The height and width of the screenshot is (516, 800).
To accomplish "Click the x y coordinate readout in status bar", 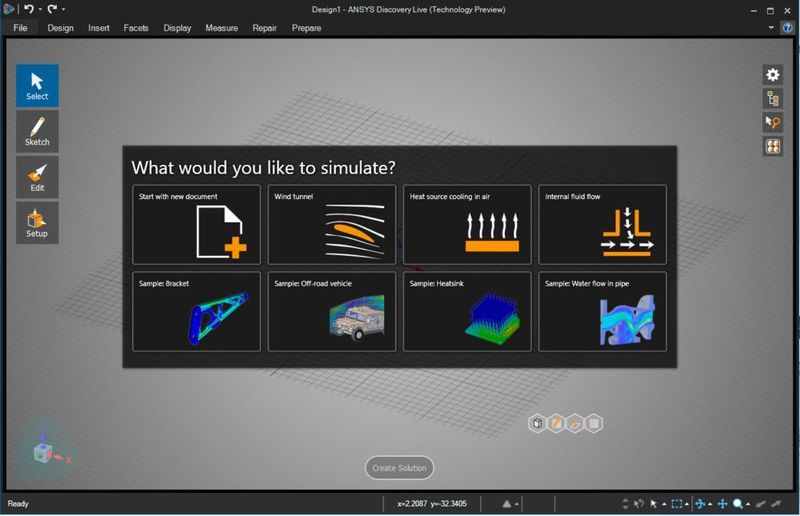I will point(432,504).
